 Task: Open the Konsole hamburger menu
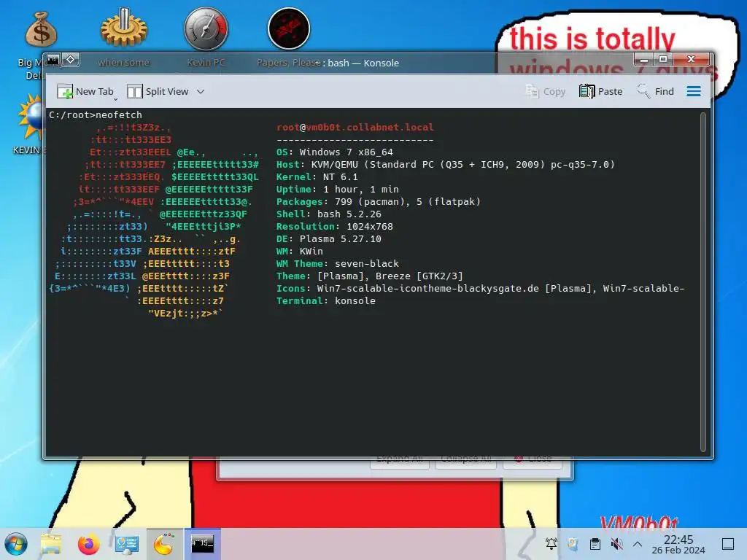694,91
